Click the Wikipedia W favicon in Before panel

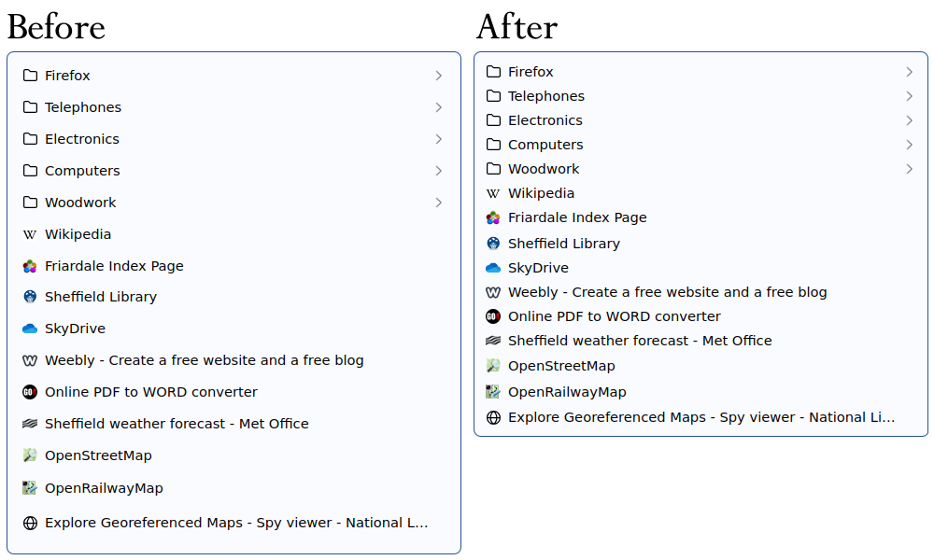30,234
